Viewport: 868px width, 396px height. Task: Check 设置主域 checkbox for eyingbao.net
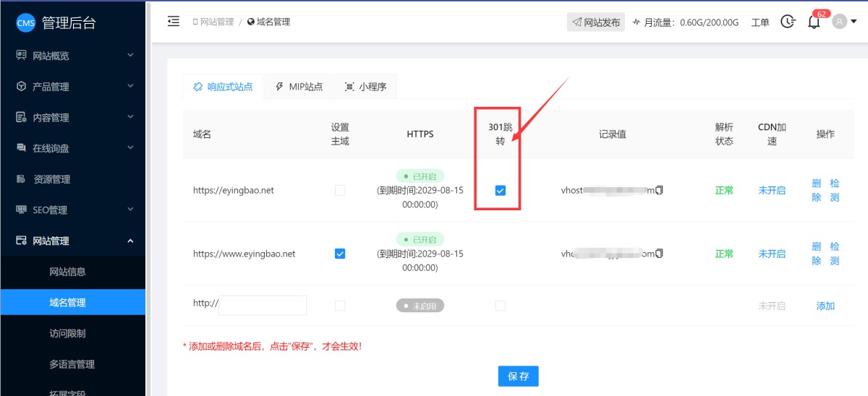340,191
